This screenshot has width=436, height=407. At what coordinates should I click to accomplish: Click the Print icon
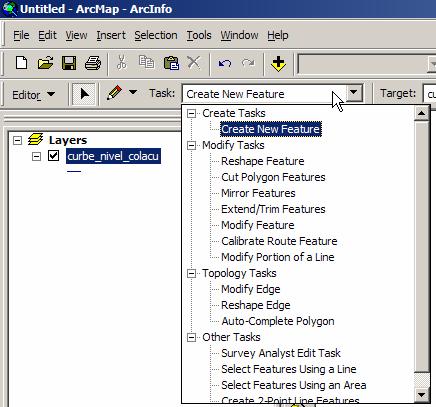click(93, 63)
